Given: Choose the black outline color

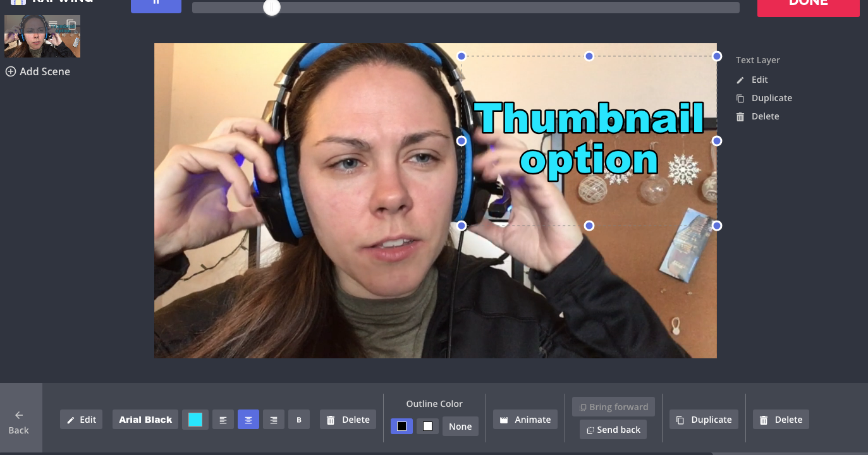Looking at the screenshot, I should [401, 427].
